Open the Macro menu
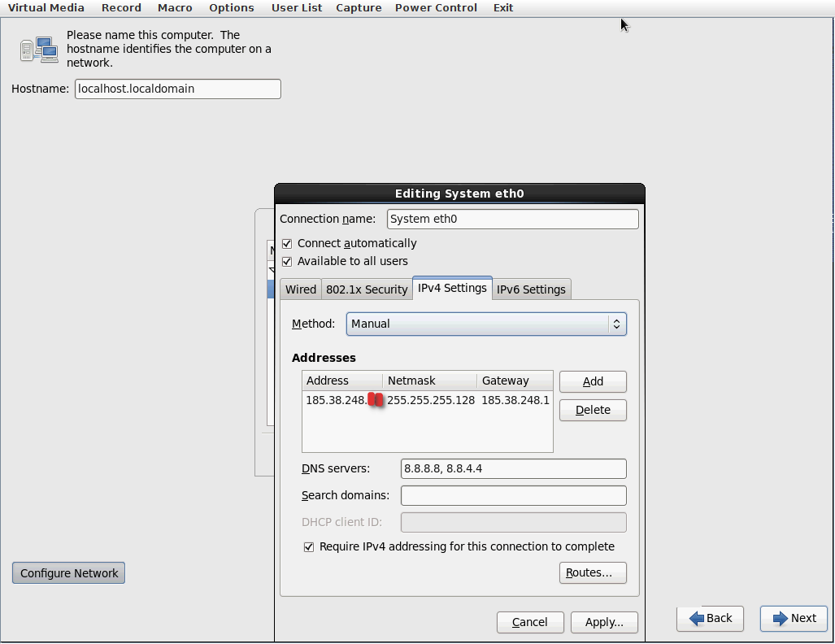 [175, 7]
